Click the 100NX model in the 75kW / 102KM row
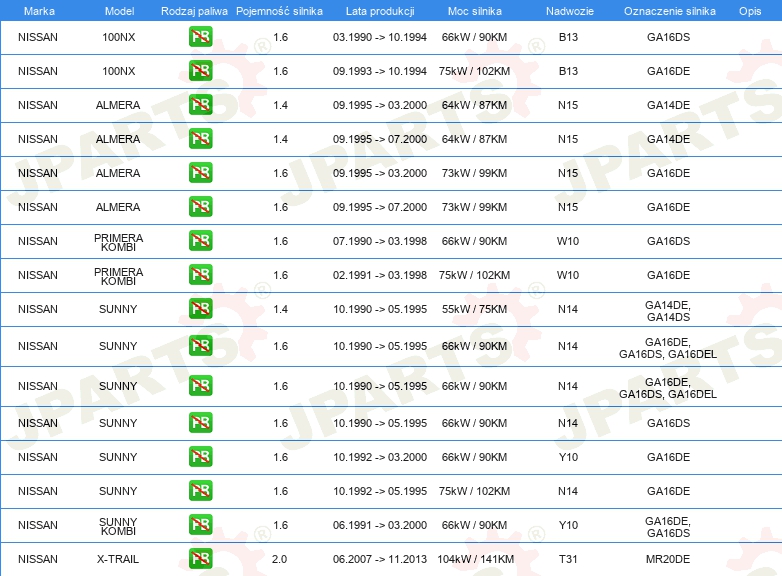Image resolution: width=782 pixels, height=576 pixels. click(119, 71)
